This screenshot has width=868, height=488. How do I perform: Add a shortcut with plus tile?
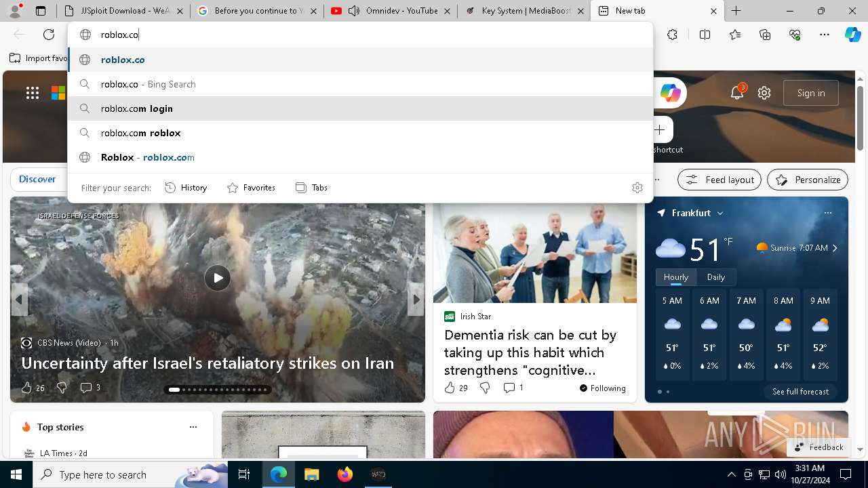(659, 129)
